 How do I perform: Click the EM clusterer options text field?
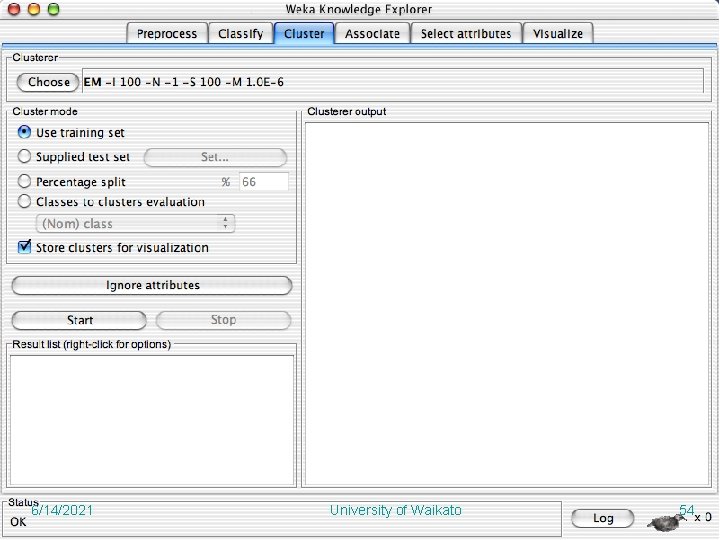393,81
